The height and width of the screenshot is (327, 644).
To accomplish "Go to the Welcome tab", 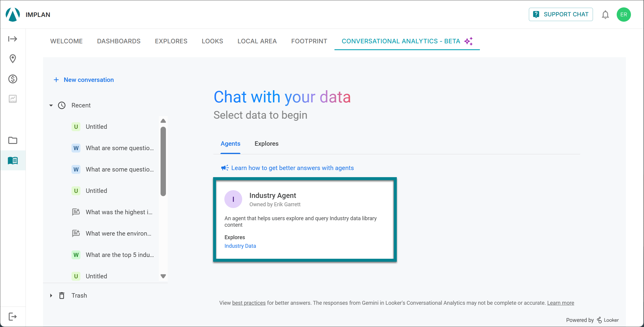I will 66,41.
